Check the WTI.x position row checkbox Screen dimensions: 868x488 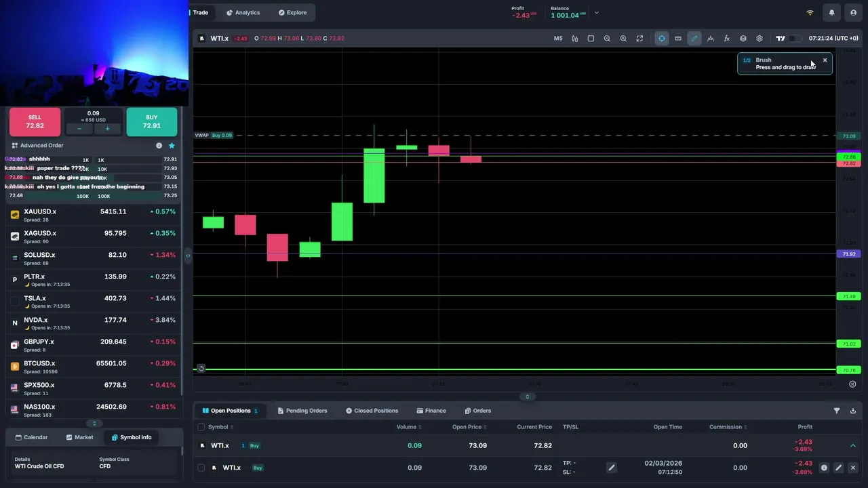pos(201,468)
